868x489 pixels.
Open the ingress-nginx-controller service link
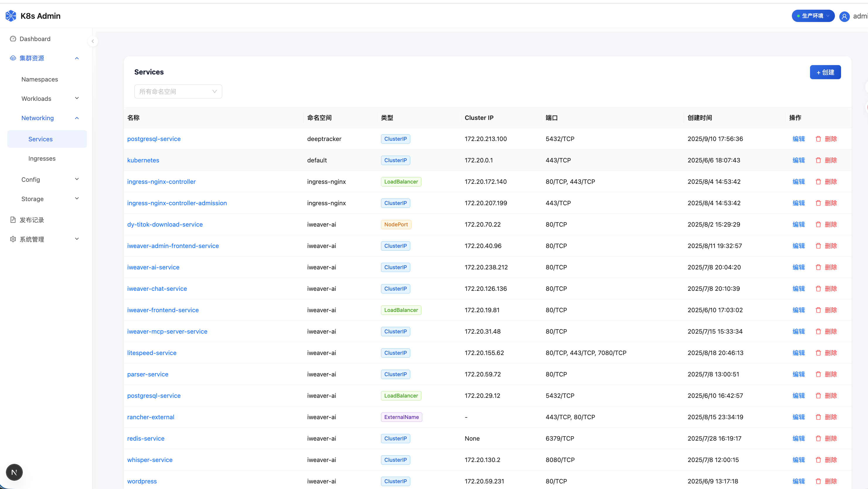pyautogui.click(x=161, y=181)
